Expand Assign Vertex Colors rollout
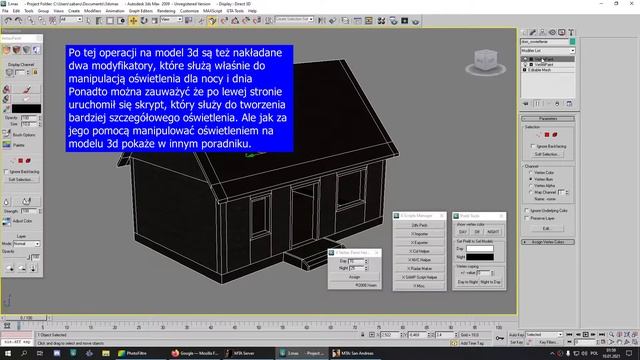Image resolution: width=640 pixels, height=360 pixels. point(548,242)
